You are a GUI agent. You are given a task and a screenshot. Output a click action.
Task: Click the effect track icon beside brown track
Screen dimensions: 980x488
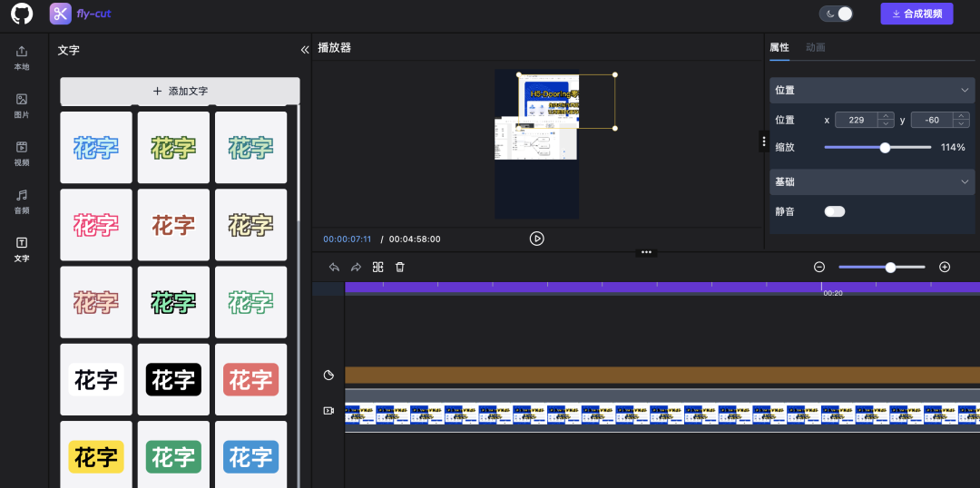(x=328, y=375)
